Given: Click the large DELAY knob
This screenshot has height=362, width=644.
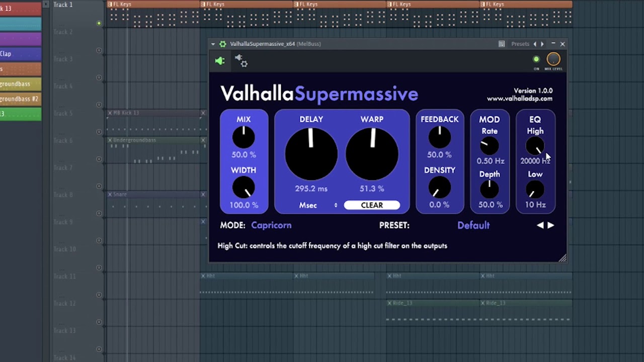Looking at the screenshot, I should pyautogui.click(x=311, y=154).
